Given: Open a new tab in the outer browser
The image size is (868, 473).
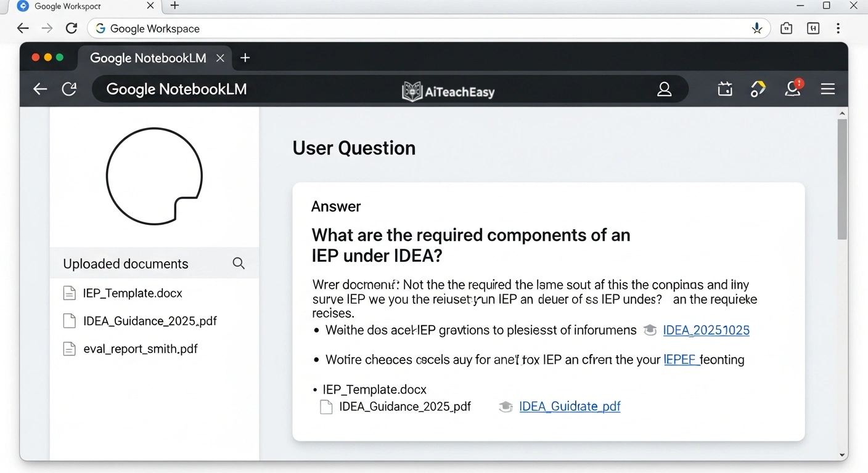Looking at the screenshot, I should point(174,6).
